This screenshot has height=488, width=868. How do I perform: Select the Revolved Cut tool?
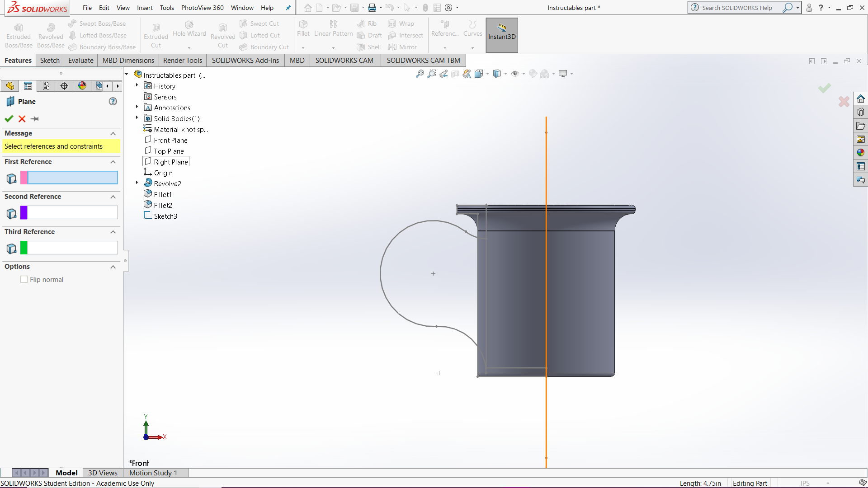tap(222, 34)
